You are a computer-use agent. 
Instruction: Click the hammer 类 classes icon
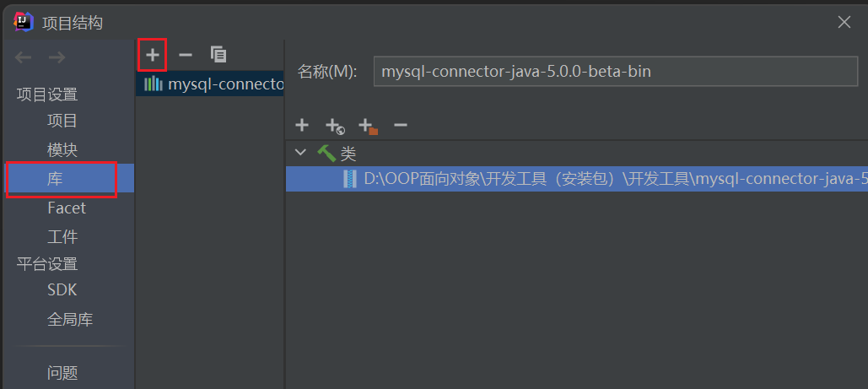click(x=326, y=153)
